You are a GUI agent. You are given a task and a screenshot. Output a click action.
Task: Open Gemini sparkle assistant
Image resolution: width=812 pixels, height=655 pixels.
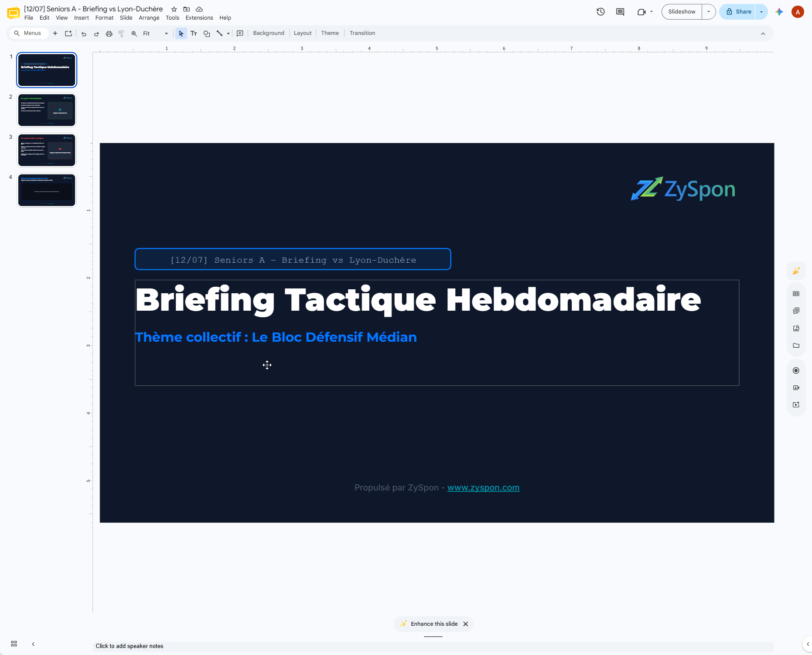(779, 12)
